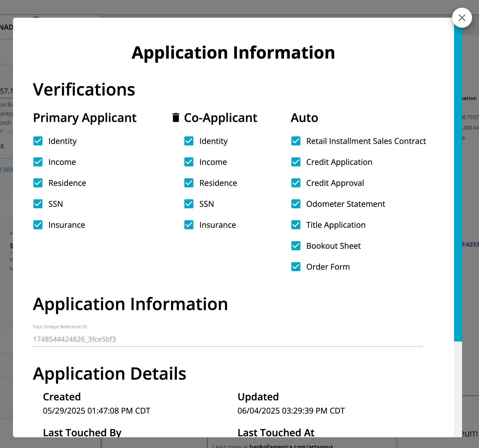Click the trash icon next to Co-Applicant
This screenshot has height=448, width=479.
(176, 118)
